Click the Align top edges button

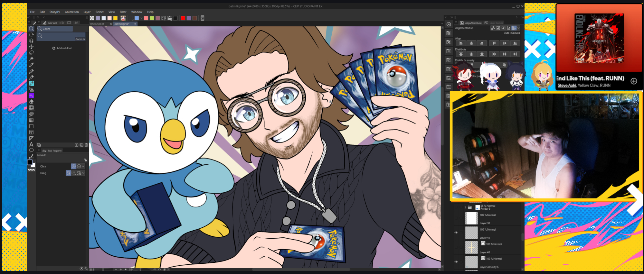[494, 43]
